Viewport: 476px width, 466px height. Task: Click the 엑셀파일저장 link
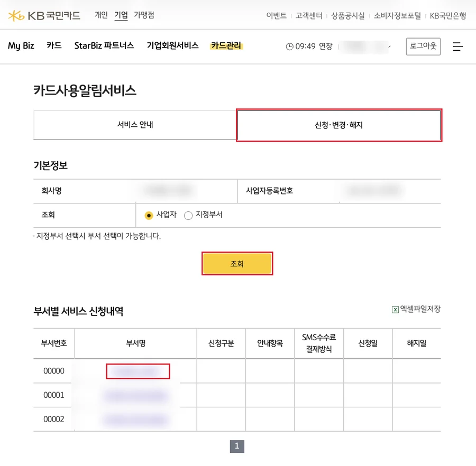click(x=420, y=309)
